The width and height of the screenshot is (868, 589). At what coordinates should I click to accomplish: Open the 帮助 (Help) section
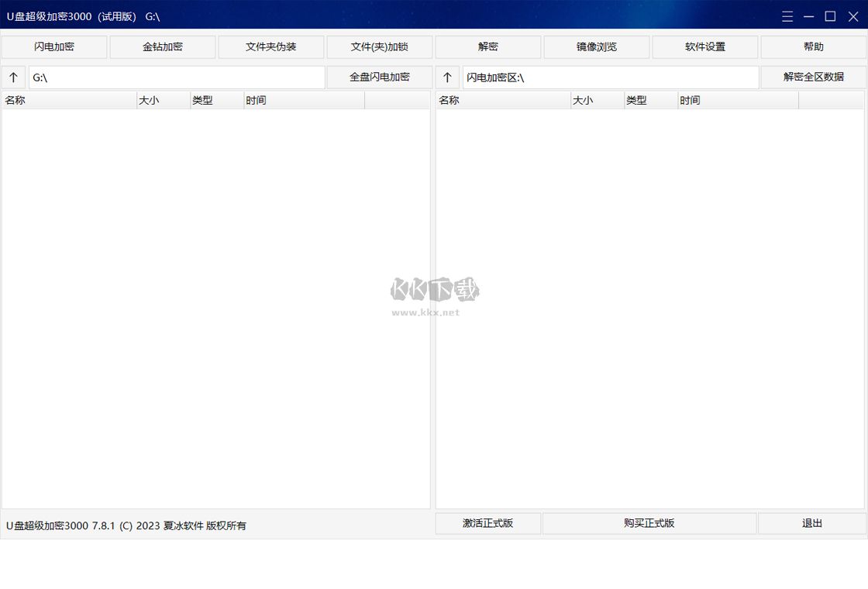813,46
